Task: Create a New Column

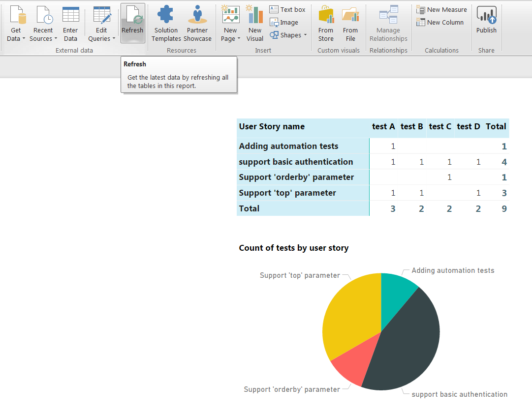Action: pyautogui.click(x=440, y=22)
